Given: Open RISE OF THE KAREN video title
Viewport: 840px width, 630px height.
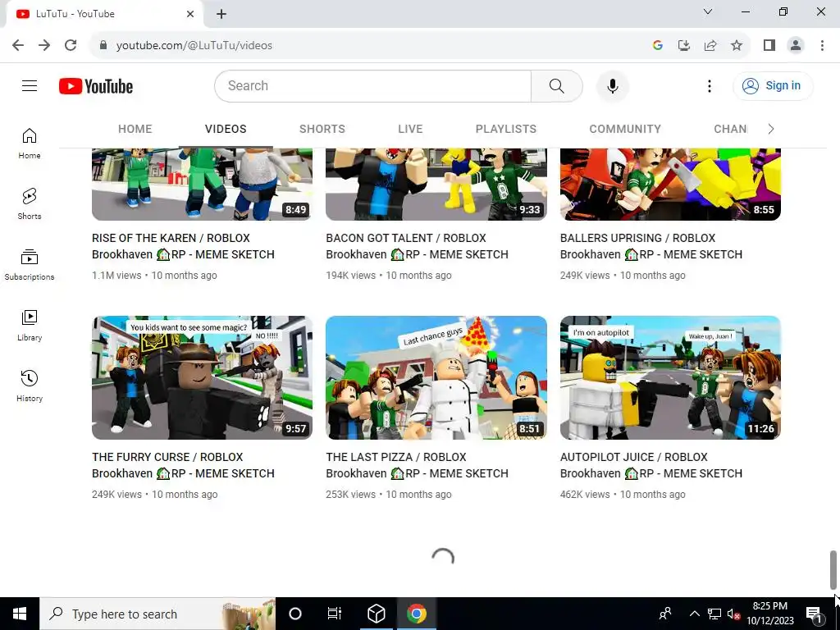Looking at the screenshot, I should [x=183, y=246].
